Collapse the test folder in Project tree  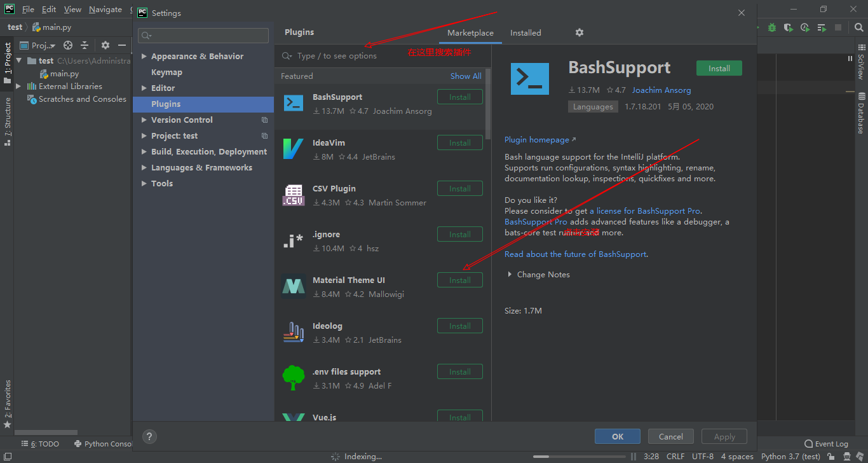click(18, 60)
